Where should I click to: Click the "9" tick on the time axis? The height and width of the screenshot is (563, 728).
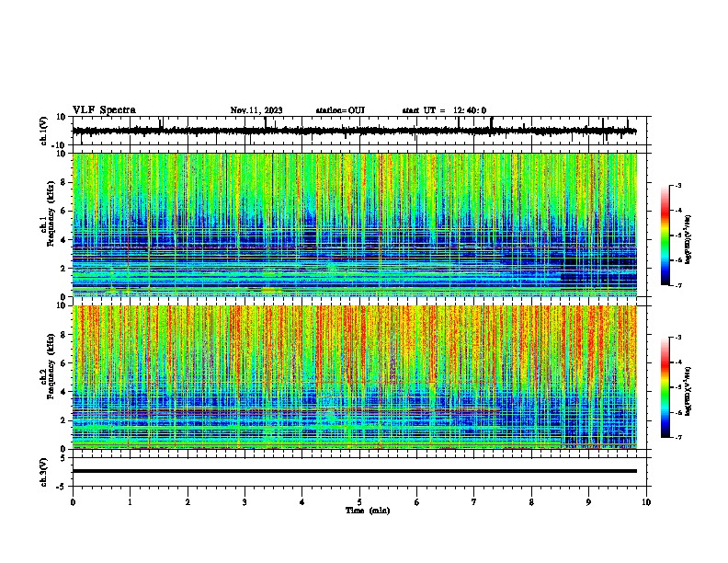pos(588,502)
